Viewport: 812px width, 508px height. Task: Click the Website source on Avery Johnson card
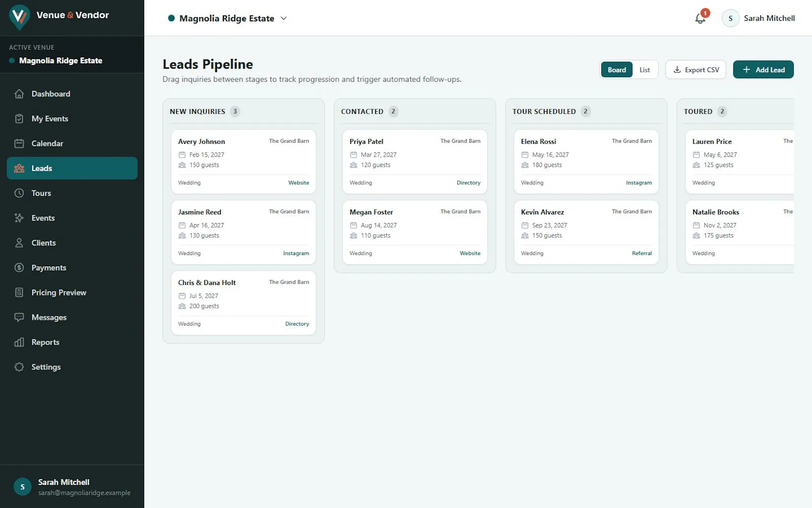tap(298, 183)
